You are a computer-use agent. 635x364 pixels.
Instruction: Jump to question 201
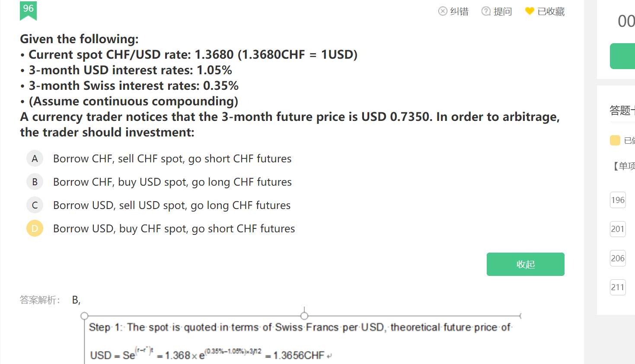(x=618, y=229)
